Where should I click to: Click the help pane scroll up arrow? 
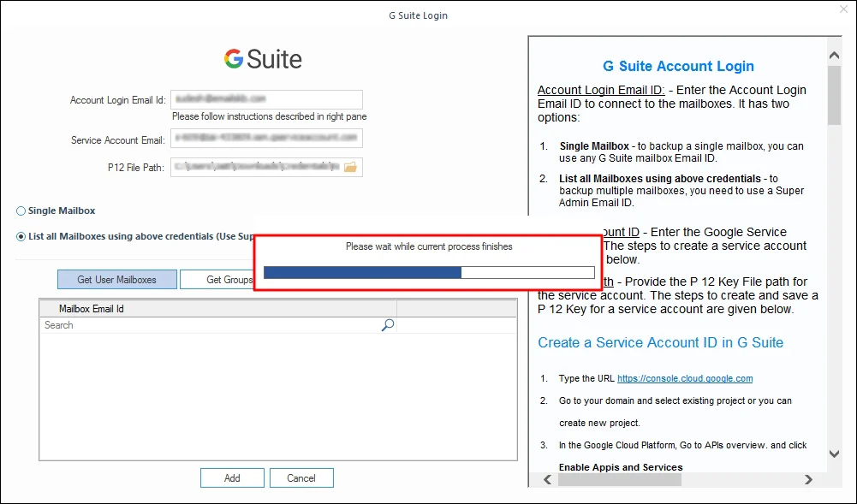tap(834, 55)
